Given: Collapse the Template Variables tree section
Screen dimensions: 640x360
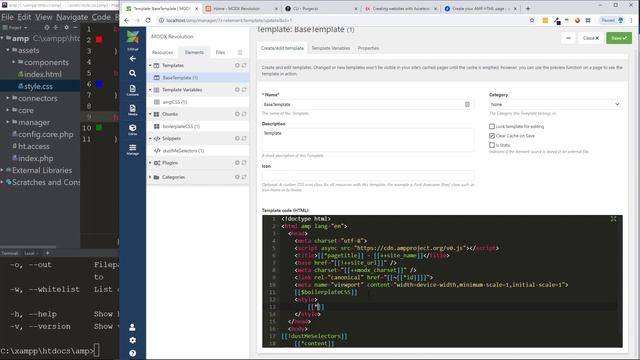Looking at the screenshot, I should click(x=150, y=90).
